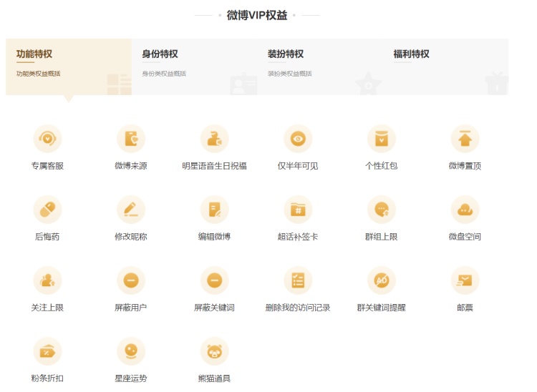Open the 后悔药 pill icon
Viewport: 537px width, 392px height.
point(47,210)
